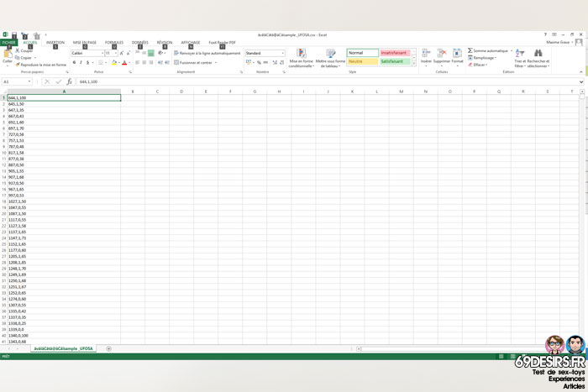The height and width of the screenshot is (392, 588).
Task: Click text orientation icon
Action: pyautogui.click(x=161, y=53)
